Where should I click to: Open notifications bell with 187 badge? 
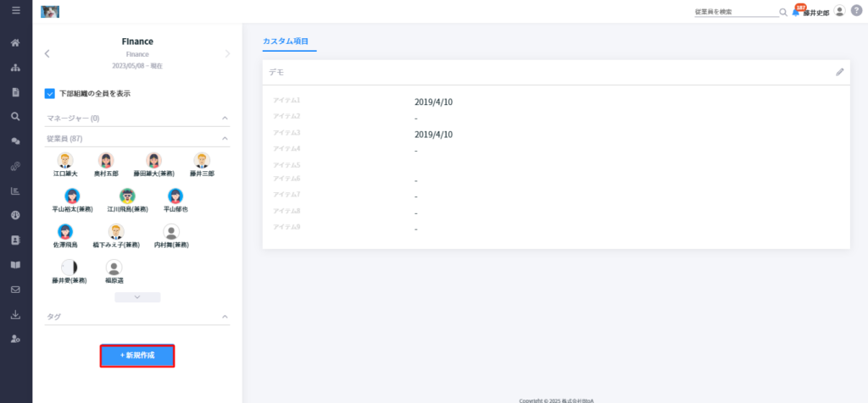coord(797,12)
